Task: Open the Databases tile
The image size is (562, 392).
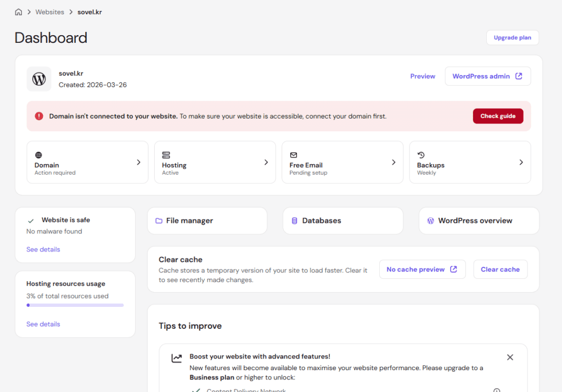Action: click(x=343, y=221)
